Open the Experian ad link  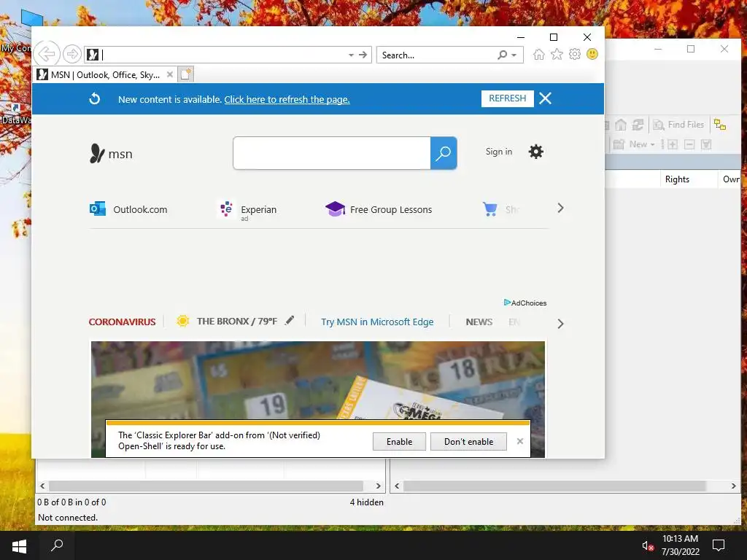[x=248, y=210]
